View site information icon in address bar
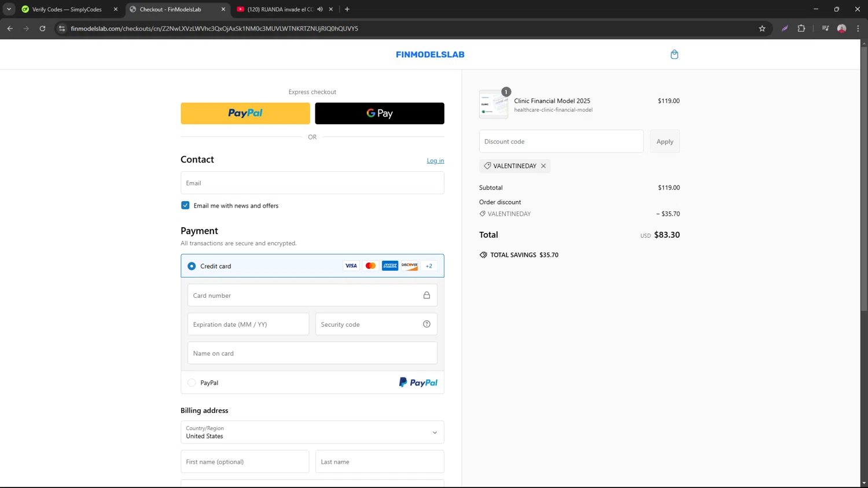This screenshot has height=488, width=868. [62, 28]
